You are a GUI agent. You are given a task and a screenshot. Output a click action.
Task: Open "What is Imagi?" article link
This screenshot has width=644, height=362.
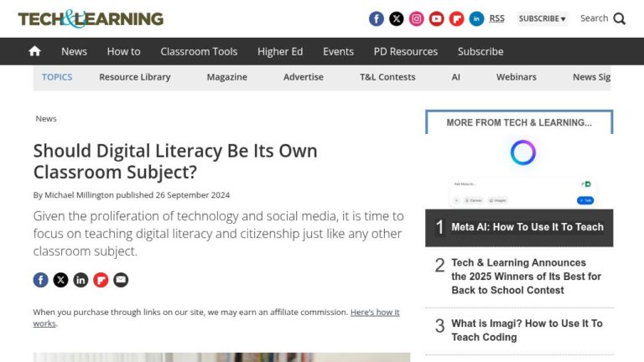[527, 330]
